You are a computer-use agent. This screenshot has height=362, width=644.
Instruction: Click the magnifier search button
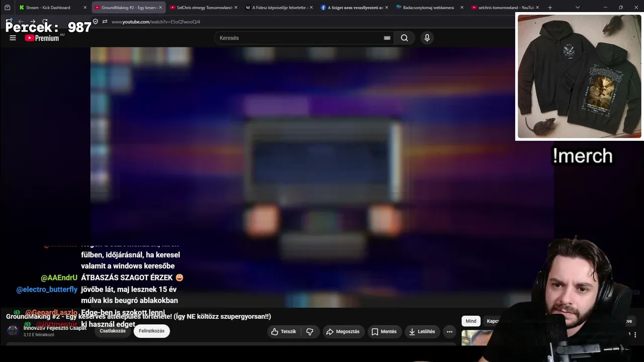(405, 38)
